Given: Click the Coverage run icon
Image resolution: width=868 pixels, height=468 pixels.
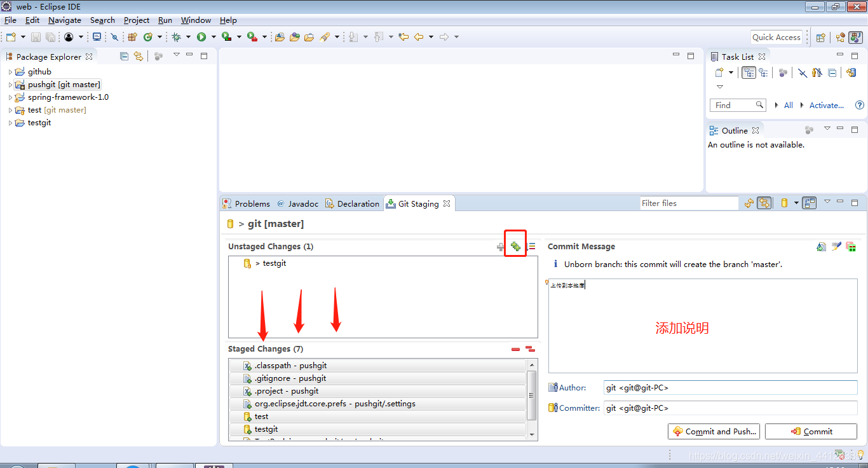Looking at the screenshot, I should tap(226, 37).
